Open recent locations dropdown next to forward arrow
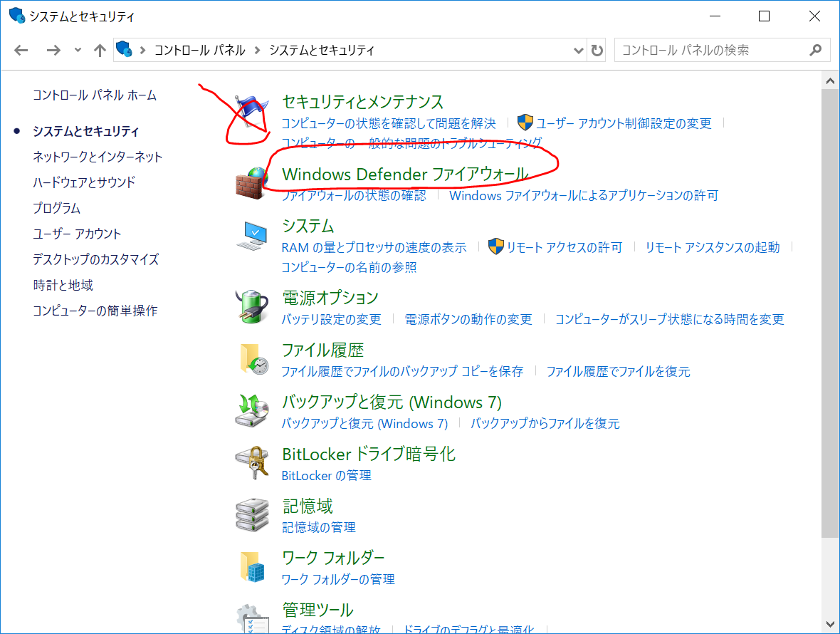Image resolution: width=840 pixels, height=634 pixels. coord(78,51)
